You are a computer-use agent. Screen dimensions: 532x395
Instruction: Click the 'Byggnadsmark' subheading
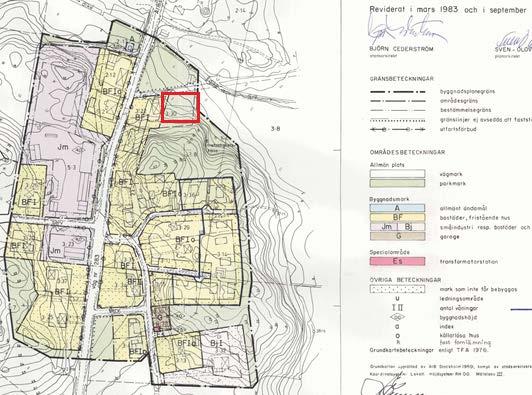389,199
